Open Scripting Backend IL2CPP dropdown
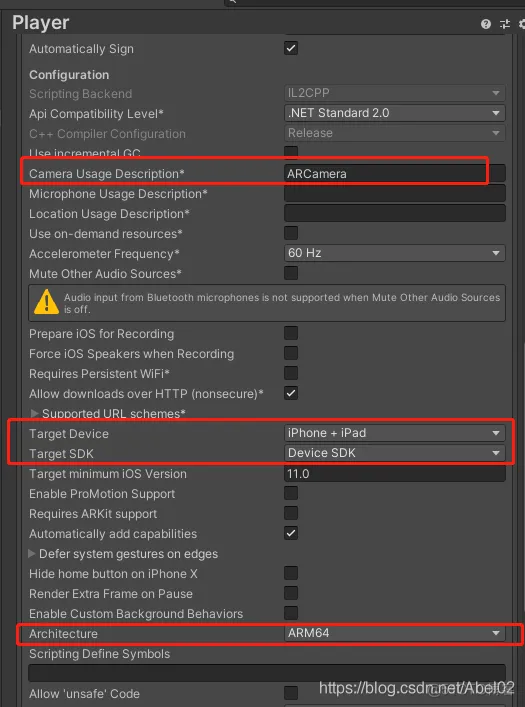The image size is (525, 707). (395, 93)
